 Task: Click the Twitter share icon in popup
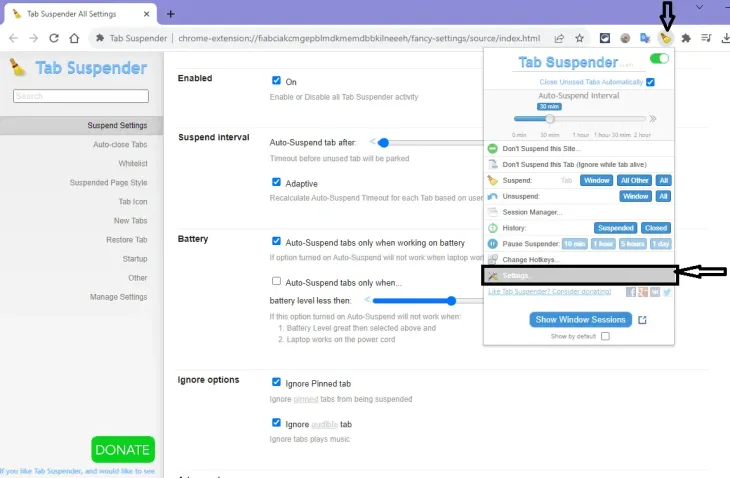667,292
